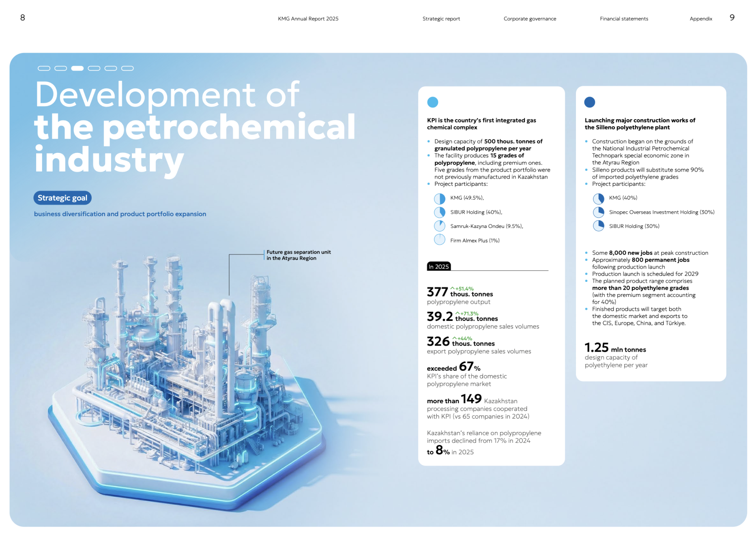This screenshot has height=537, width=756.
Task: Click 'KPI's share of the domestic polypropylene market'
Action: [467, 380]
